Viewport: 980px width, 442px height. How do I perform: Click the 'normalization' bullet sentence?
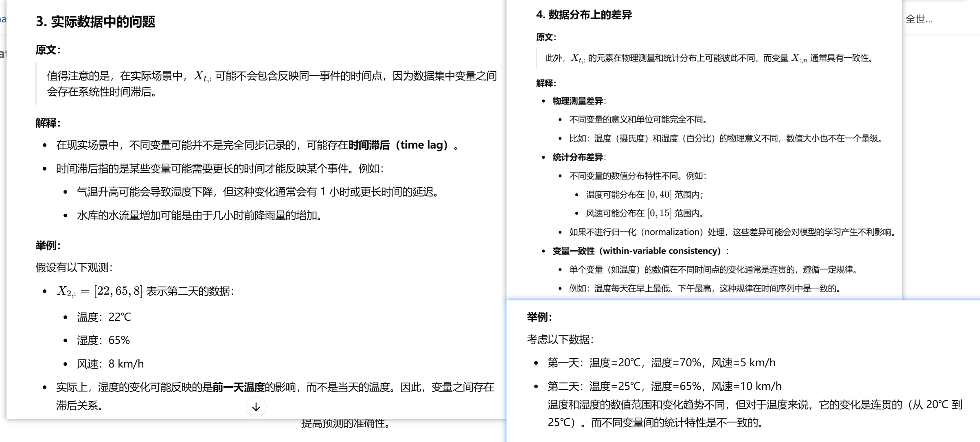732,232
